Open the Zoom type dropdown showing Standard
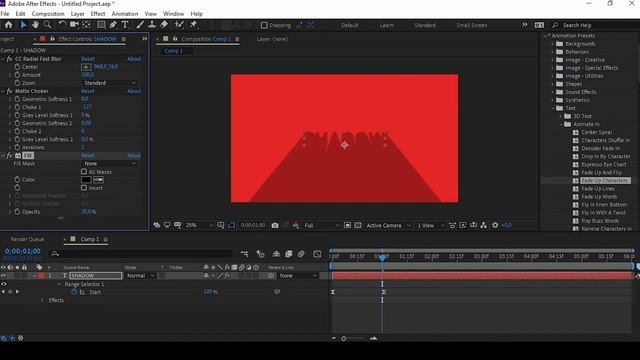 click(x=109, y=83)
